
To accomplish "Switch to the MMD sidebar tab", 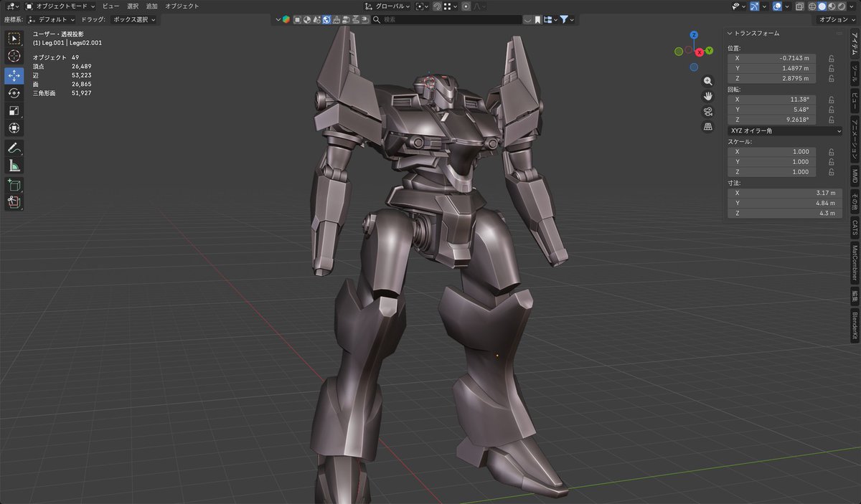I will pyautogui.click(x=855, y=176).
